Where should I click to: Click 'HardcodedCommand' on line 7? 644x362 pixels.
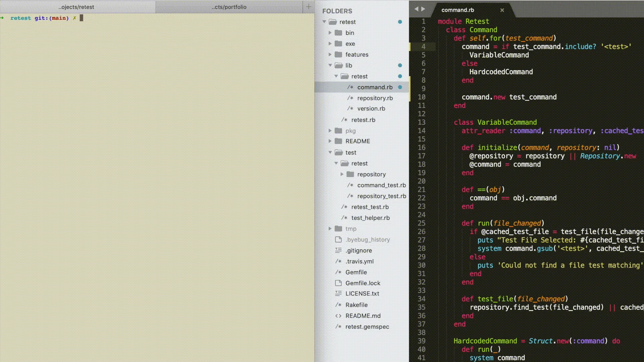501,72
